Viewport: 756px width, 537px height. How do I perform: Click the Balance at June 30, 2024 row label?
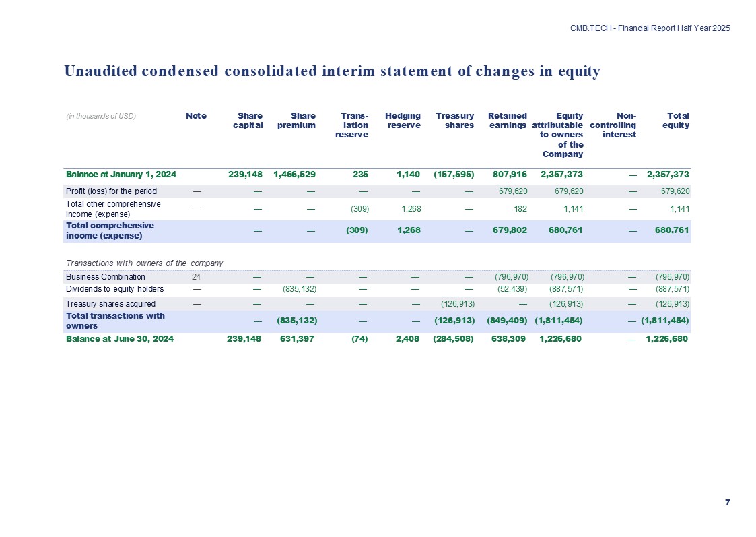pyautogui.click(x=120, y=339)
